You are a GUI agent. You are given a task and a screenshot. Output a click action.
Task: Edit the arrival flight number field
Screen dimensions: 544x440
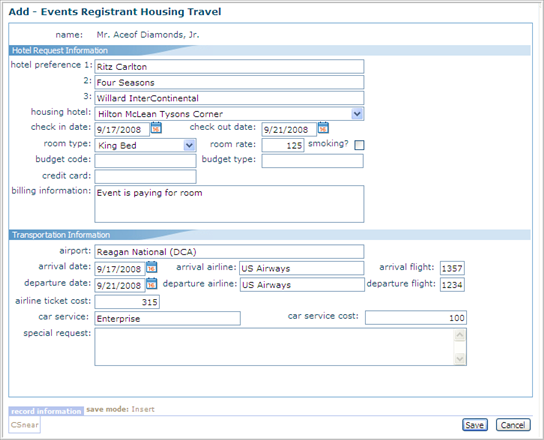[452, 268]
